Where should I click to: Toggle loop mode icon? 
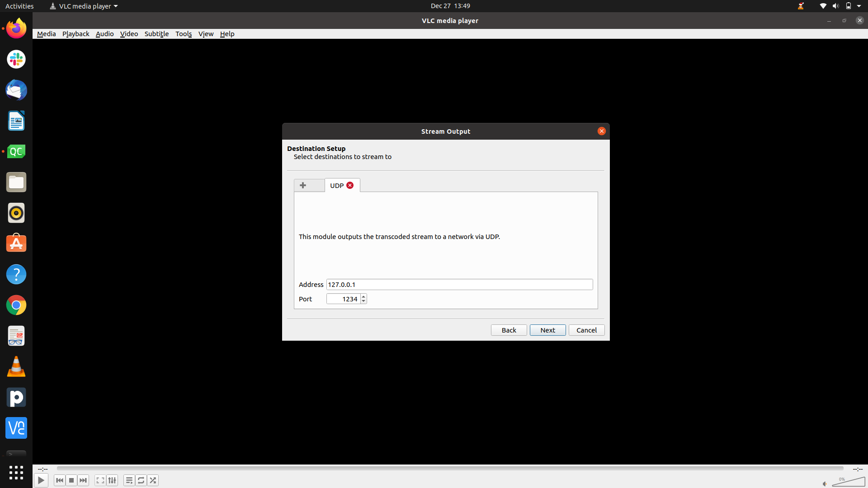[141, 480]
